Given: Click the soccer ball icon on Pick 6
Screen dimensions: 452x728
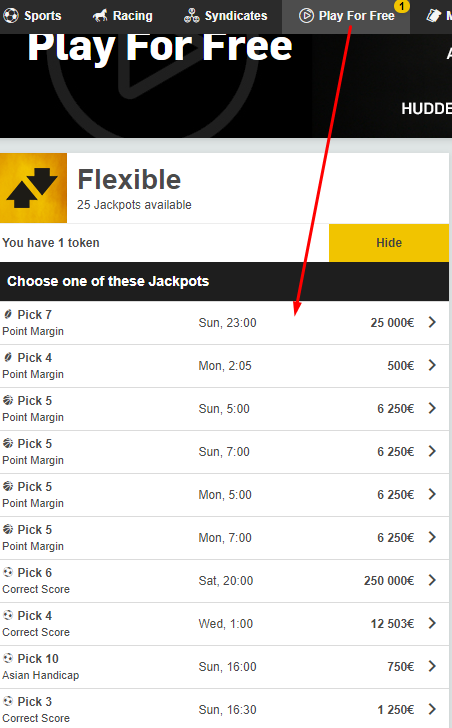Looking at the screenshot, I should tap(8, 572).
